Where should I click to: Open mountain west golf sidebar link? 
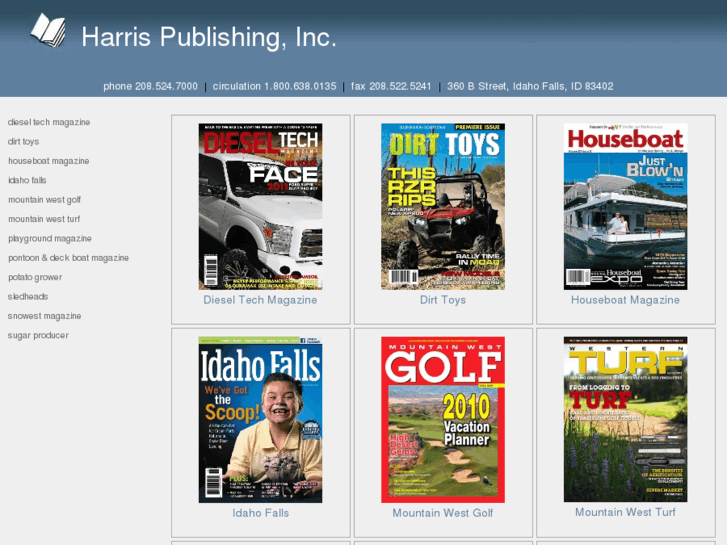click(x=45, y=199)
